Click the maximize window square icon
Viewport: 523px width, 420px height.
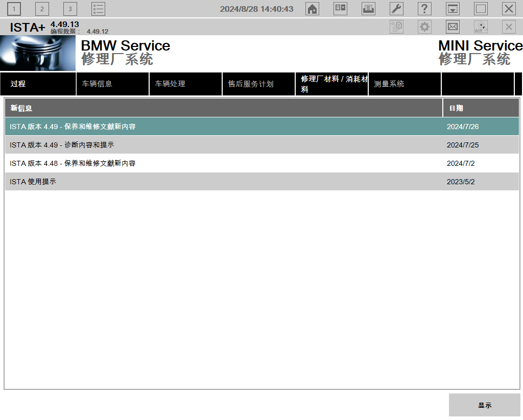point(481,9)
